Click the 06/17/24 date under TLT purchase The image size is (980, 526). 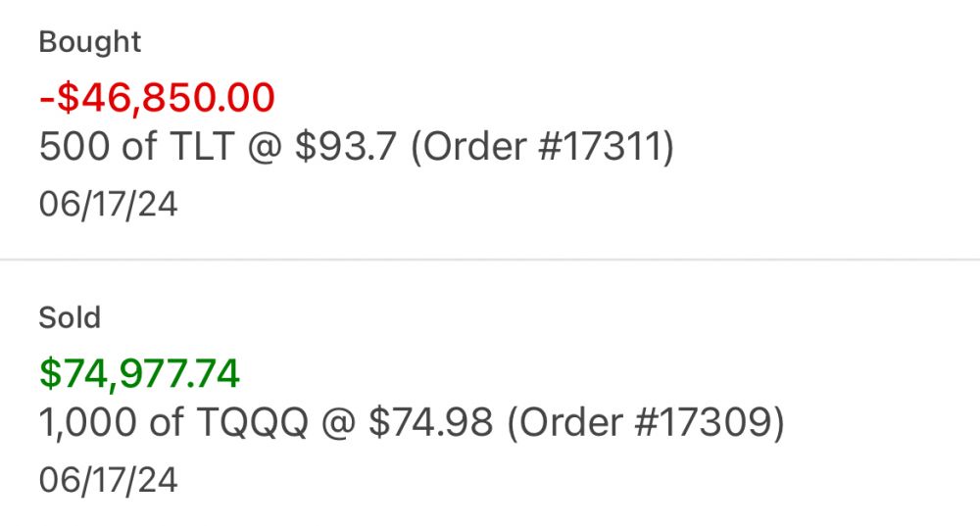tap(108, 205)
